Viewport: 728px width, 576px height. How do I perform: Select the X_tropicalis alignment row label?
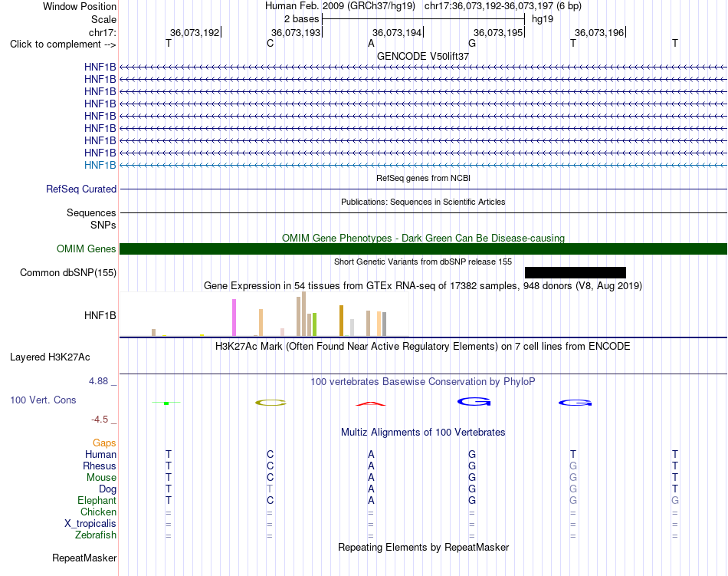(90, 524)
